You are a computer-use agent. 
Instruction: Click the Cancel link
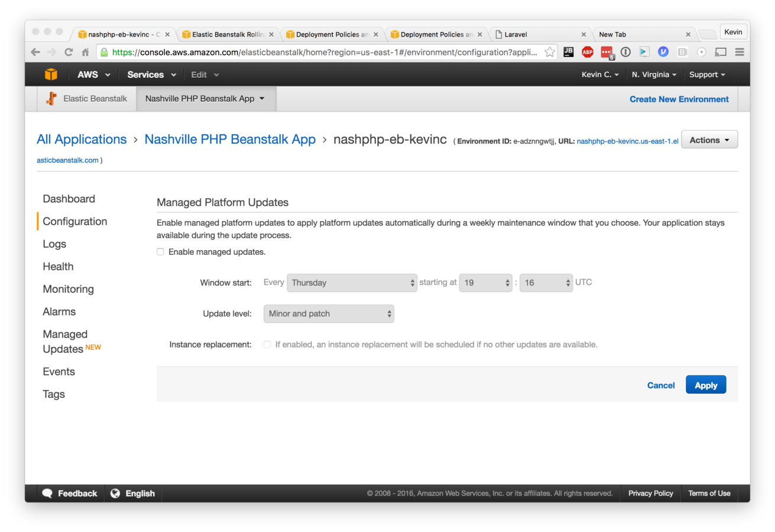tap(661, 385)
